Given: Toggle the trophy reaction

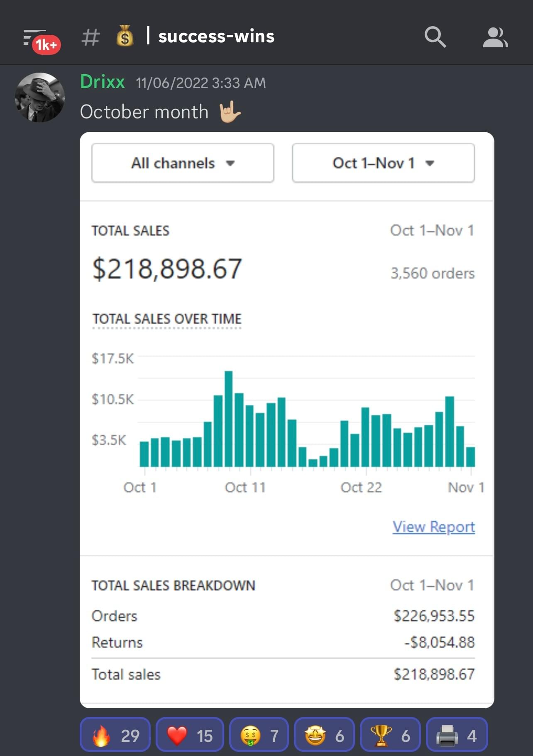Looking at the screenshot, I should [390, 735].
